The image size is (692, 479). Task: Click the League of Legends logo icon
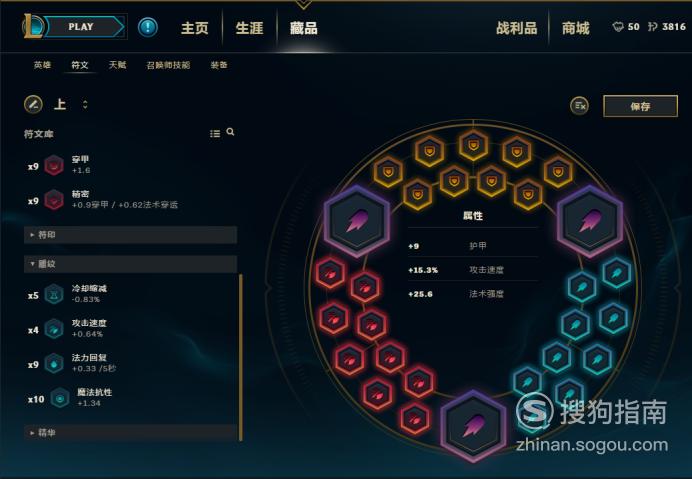click(32, 26)
